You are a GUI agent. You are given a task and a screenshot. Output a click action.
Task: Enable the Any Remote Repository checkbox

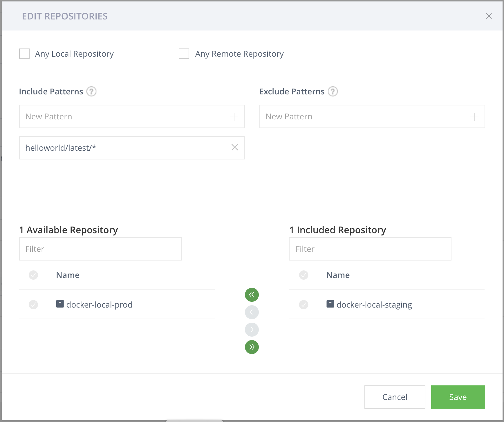(184, 53)
